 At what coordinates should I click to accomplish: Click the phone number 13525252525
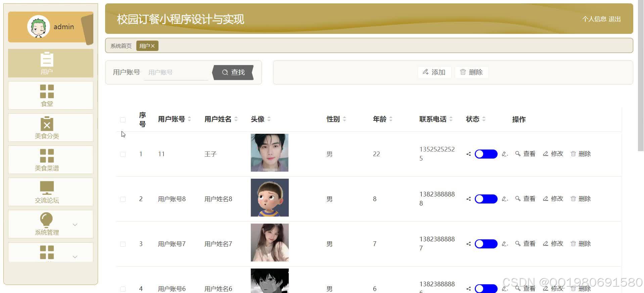click(x=437, y=154)
